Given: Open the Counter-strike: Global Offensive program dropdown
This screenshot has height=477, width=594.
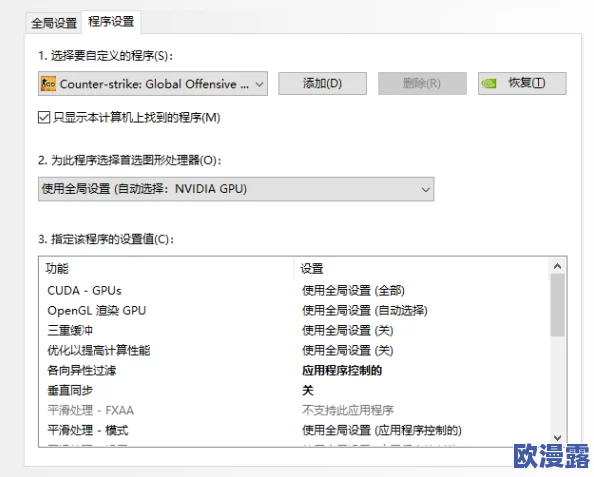Looking at the screenshot, I should tap(153, 83).
